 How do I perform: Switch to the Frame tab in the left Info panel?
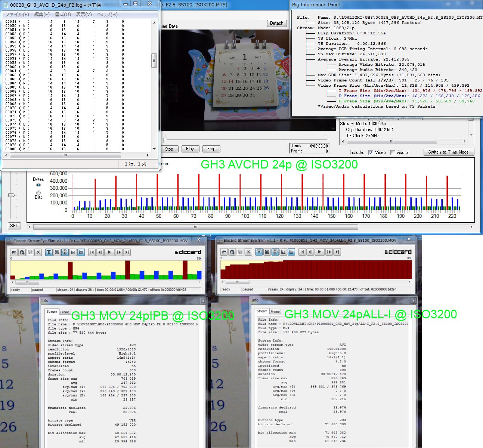pos(65,312)
